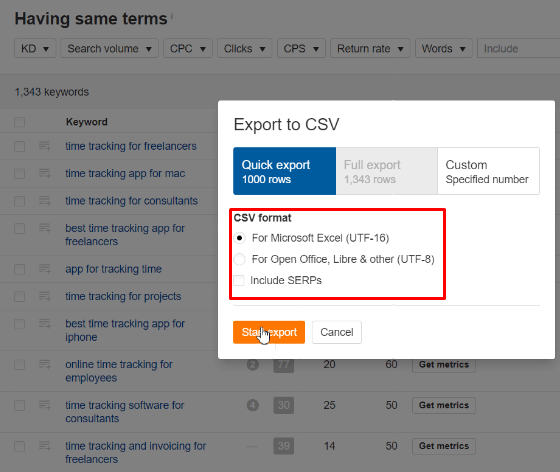Image resolution: width=560 pixels, height=472 pixels.
Task: Click add-to-list icon for 'time tracking for projects'
Action: [x=45, y=296]
